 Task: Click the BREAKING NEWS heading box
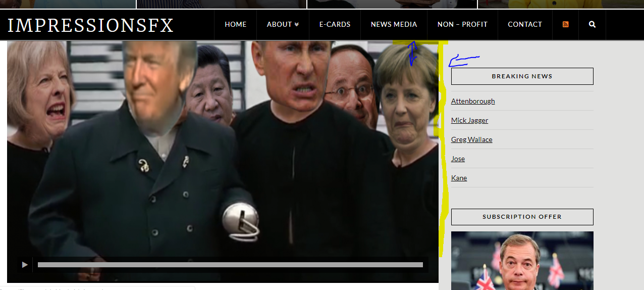click(x=522, y=76)
